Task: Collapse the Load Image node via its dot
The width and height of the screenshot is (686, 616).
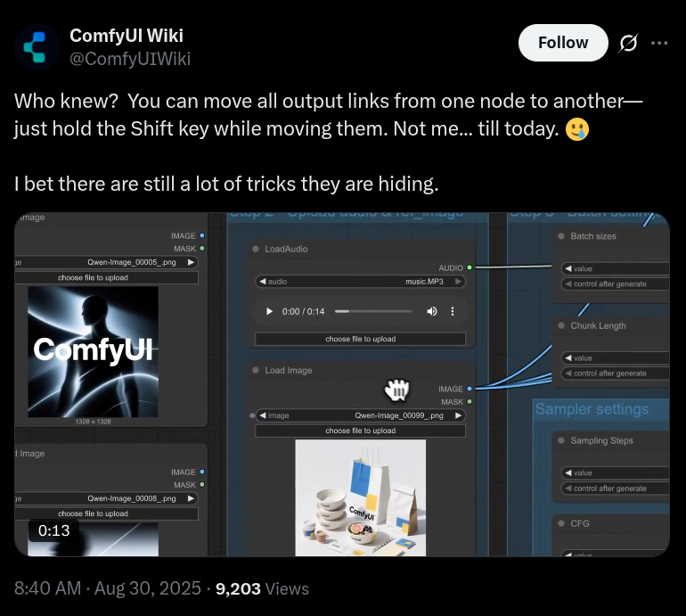Action: coord(256,370)
